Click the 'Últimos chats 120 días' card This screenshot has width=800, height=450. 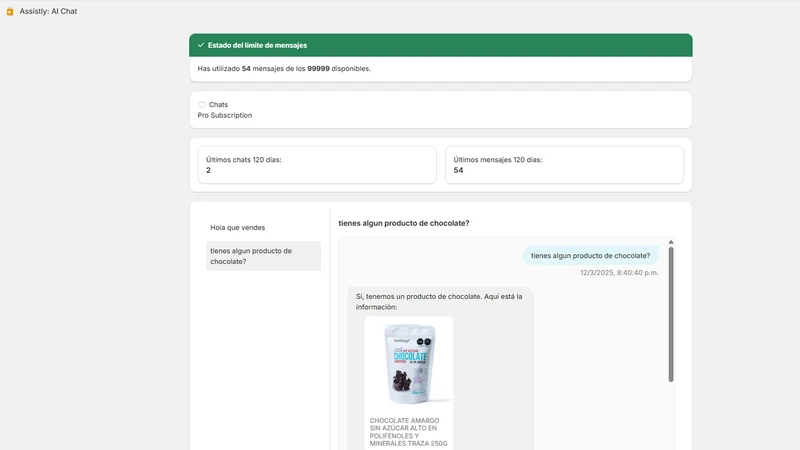coord(317,165)
